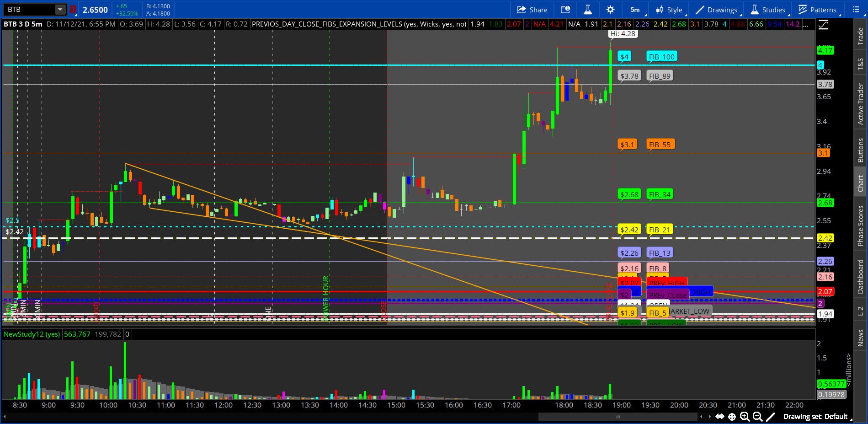Click the Share button

532,10
